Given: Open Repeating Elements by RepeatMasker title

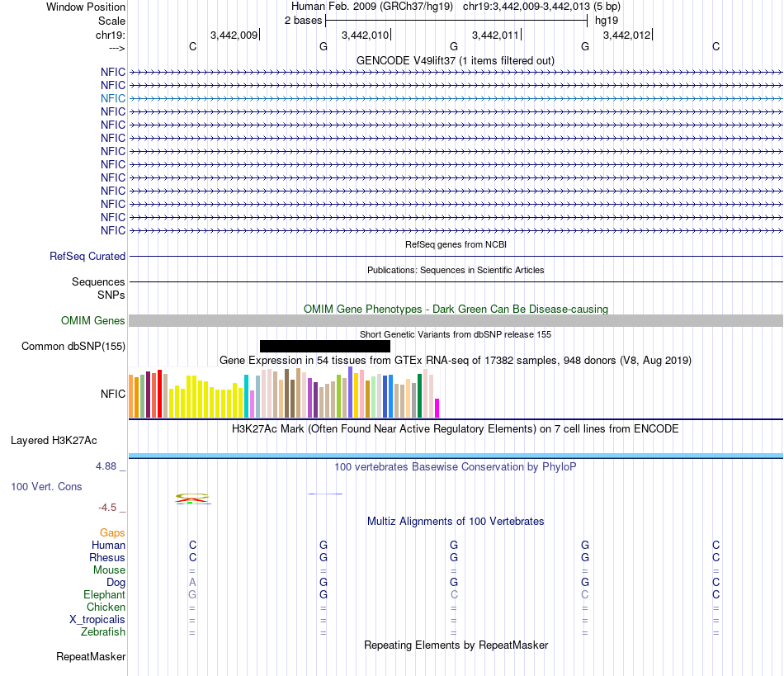Looking at the screenshot, I should 456,645.
